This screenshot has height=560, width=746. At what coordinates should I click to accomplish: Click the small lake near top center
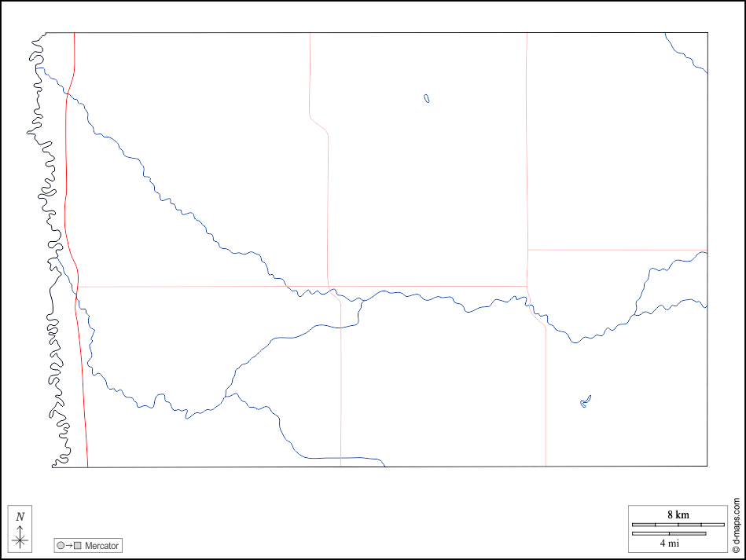426,99
